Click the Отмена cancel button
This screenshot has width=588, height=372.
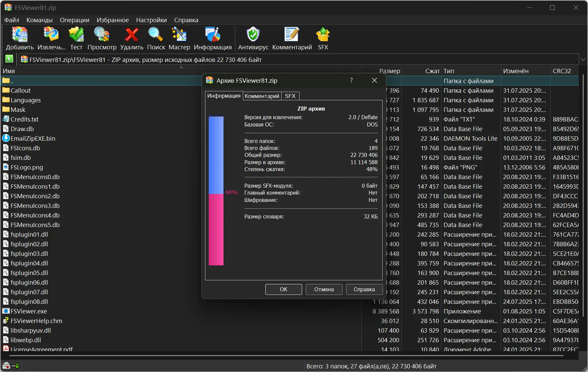point(324,289)
